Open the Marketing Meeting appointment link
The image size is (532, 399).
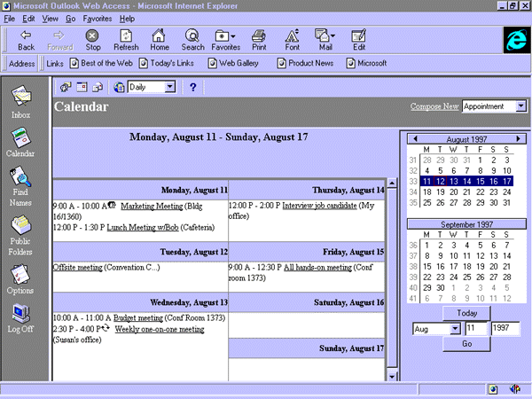tap(149, 206)
